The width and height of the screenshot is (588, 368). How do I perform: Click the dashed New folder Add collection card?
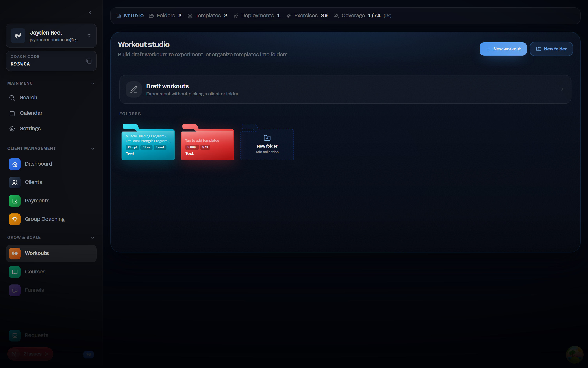coord(267,142)
